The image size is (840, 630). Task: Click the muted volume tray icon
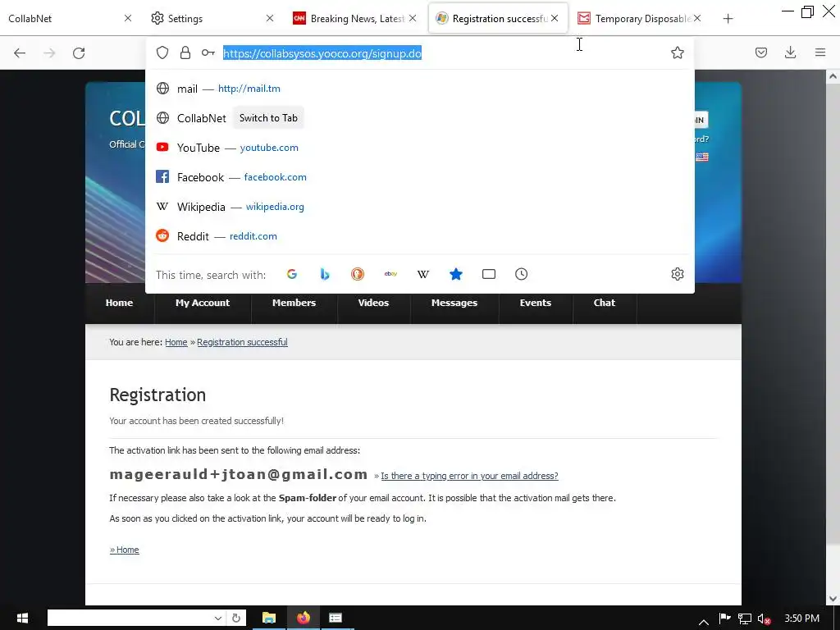(765, 619)
